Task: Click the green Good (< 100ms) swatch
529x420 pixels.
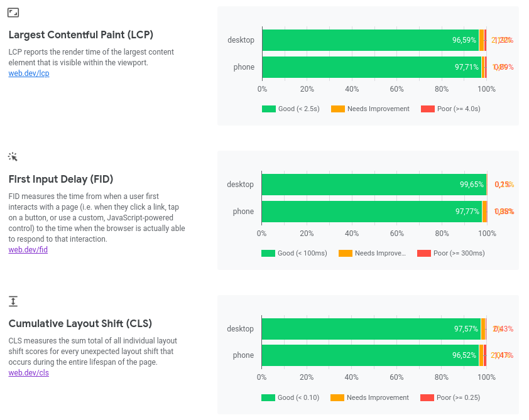Action: click(x=268, y=253)
